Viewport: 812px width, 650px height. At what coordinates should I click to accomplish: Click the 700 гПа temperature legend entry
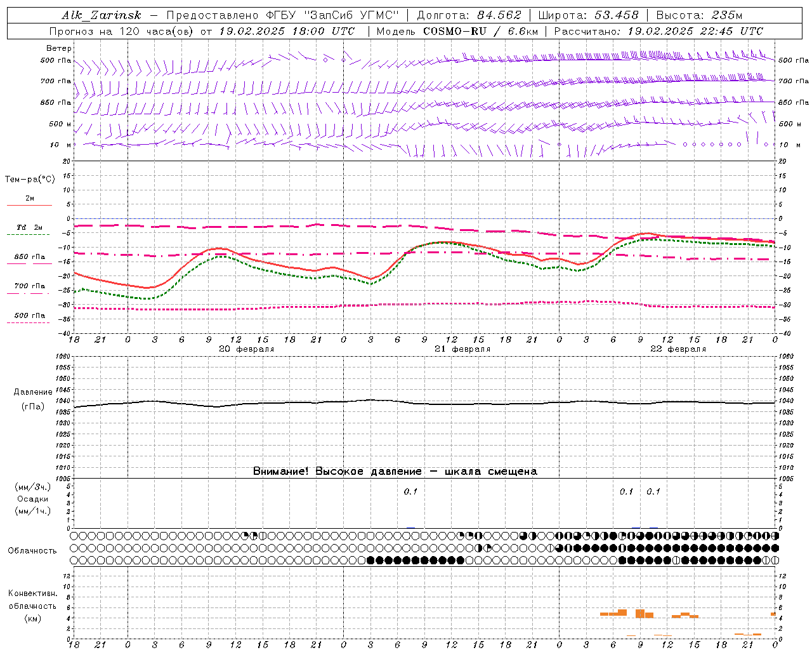pyautogui.click(x=29, y=286)
